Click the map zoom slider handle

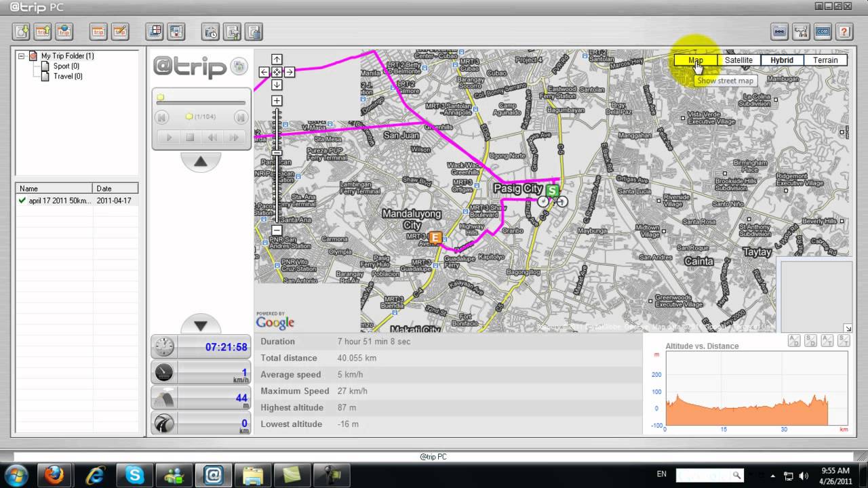[277, 153]
